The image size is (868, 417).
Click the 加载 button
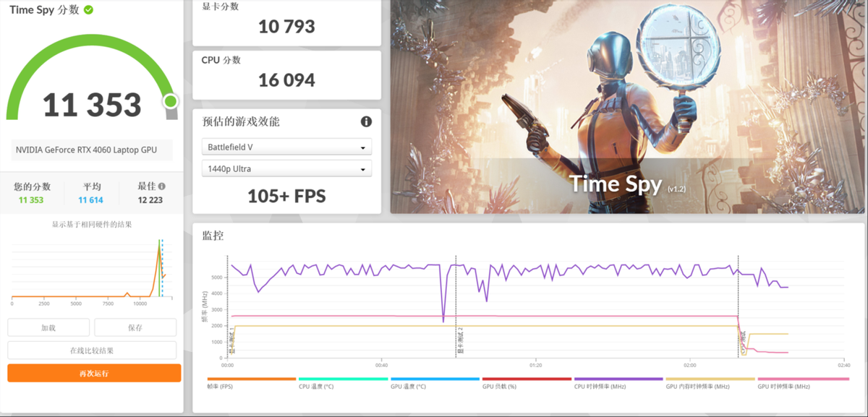pos(48,327)
